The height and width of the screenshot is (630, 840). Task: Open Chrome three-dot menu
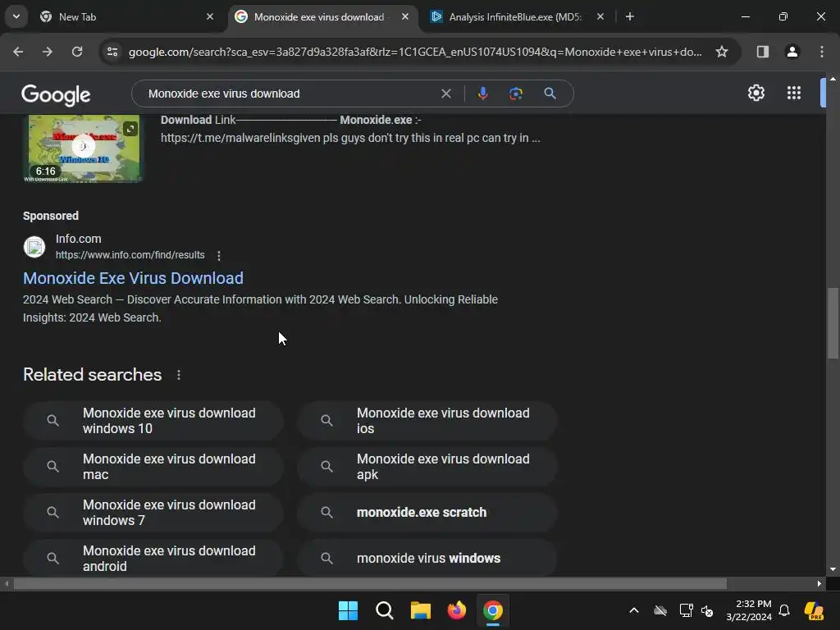pos(822,52)
